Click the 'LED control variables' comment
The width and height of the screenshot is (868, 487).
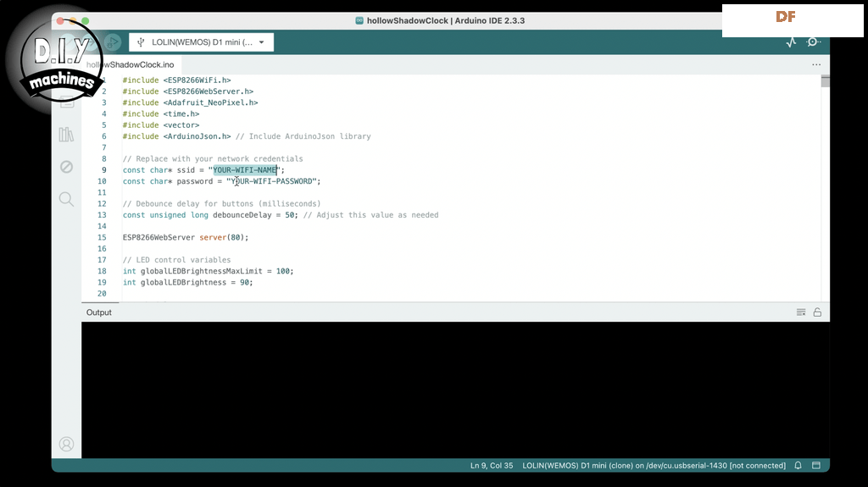(x=176, y=260)
